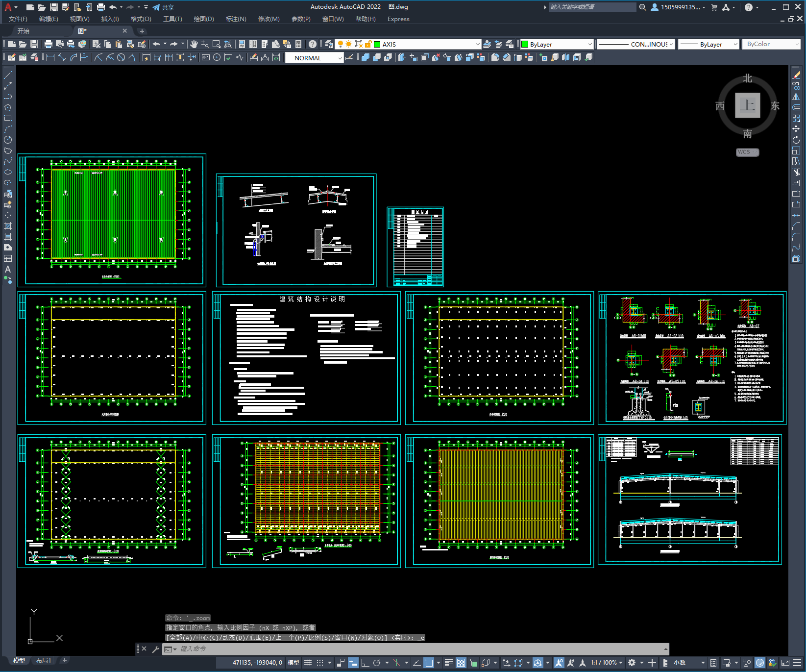Click the Help question mark in standard toolbar
Image resolution: width=806 pixels, height=672 pixels.
(313, 44)
